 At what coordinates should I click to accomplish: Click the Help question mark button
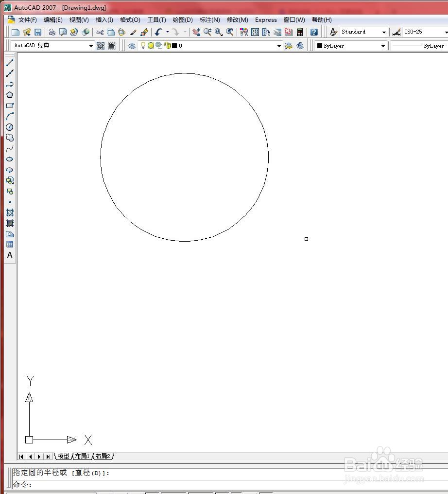[x=314, y=32]
